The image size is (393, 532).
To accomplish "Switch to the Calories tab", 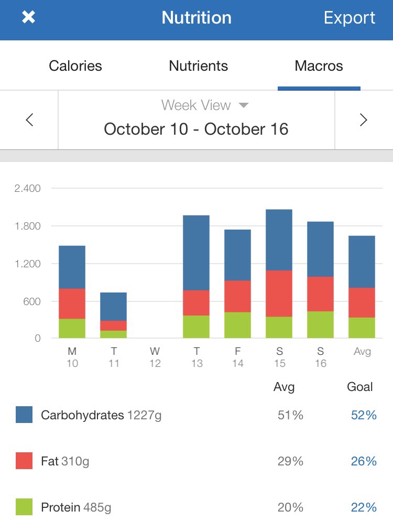I will (x=75, y=66).
